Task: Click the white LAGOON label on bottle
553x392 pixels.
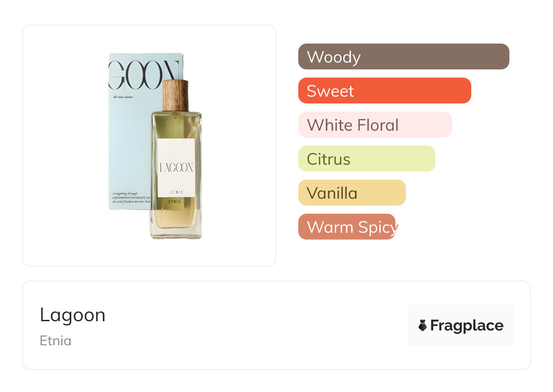Action: point(176,168)
